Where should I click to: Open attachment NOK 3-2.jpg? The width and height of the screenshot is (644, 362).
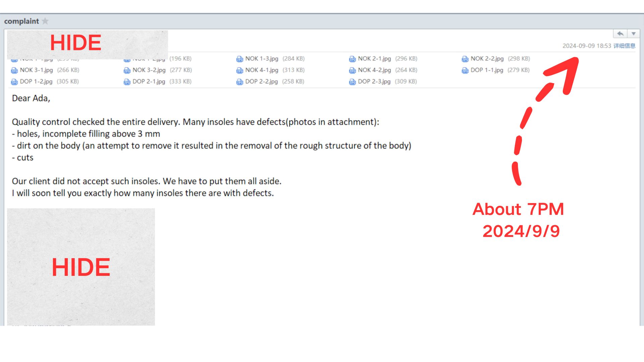(x=149, y=70)
